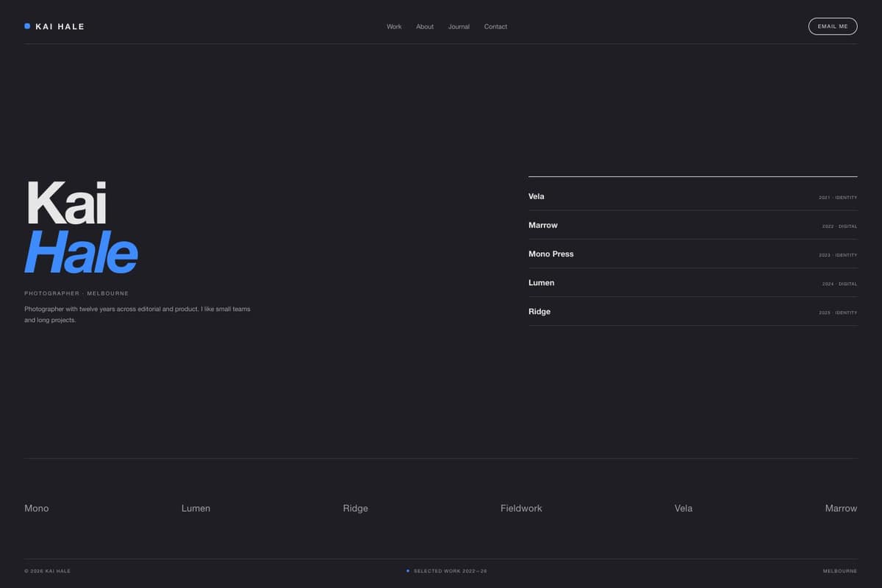Click the EMAIL ME button
This screenshot has height=588, width=882.
coord(833,26)
